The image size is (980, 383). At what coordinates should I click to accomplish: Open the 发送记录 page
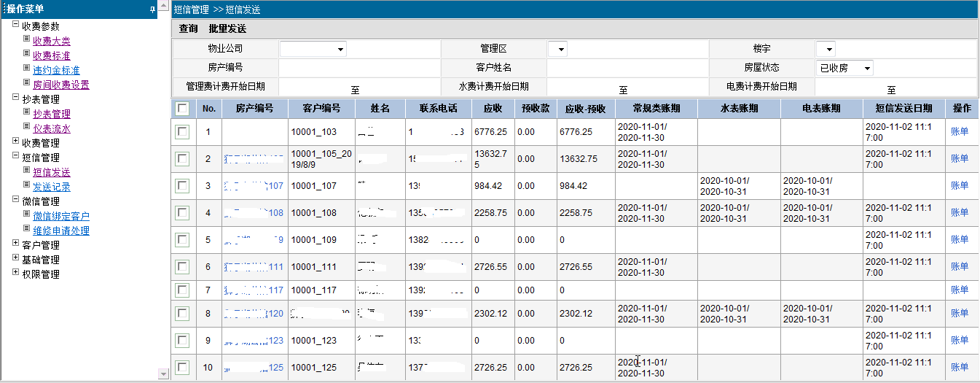pos(51,187)
